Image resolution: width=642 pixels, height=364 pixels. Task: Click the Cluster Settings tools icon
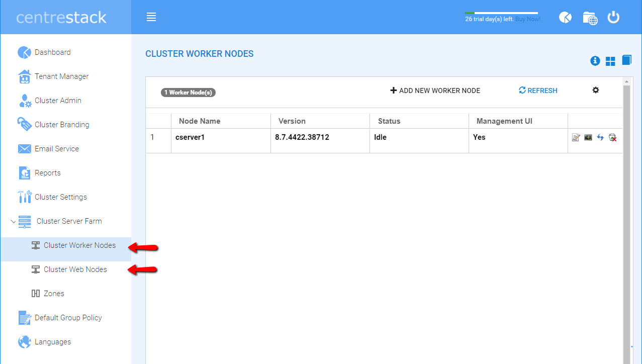24,197
